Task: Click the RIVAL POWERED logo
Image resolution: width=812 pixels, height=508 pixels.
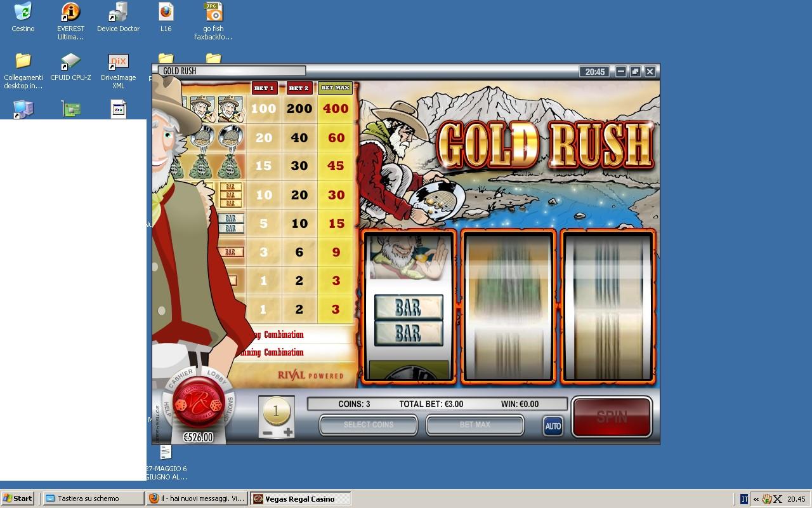Action: 310,375
